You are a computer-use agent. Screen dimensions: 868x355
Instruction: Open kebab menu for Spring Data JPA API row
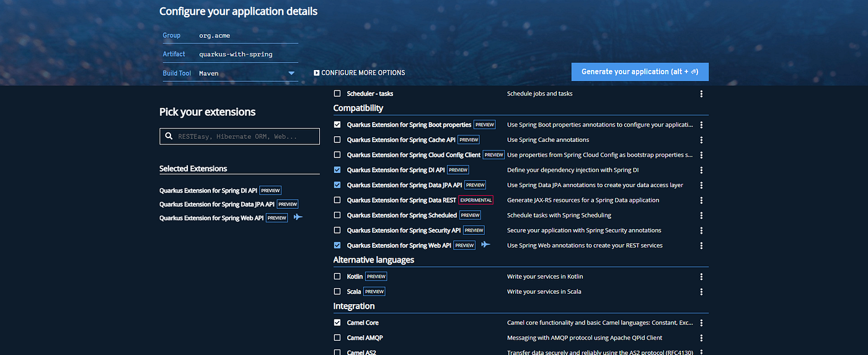tap(701, 185)
